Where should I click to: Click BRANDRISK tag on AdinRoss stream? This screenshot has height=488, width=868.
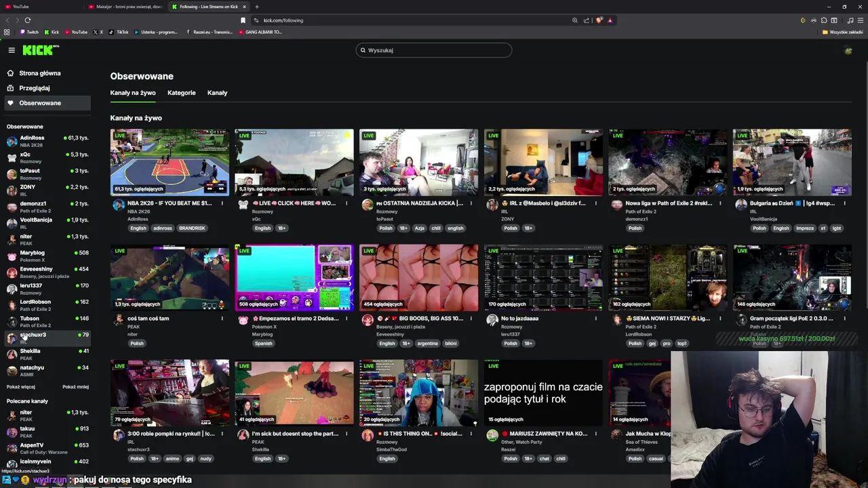[x=192, y=228]
